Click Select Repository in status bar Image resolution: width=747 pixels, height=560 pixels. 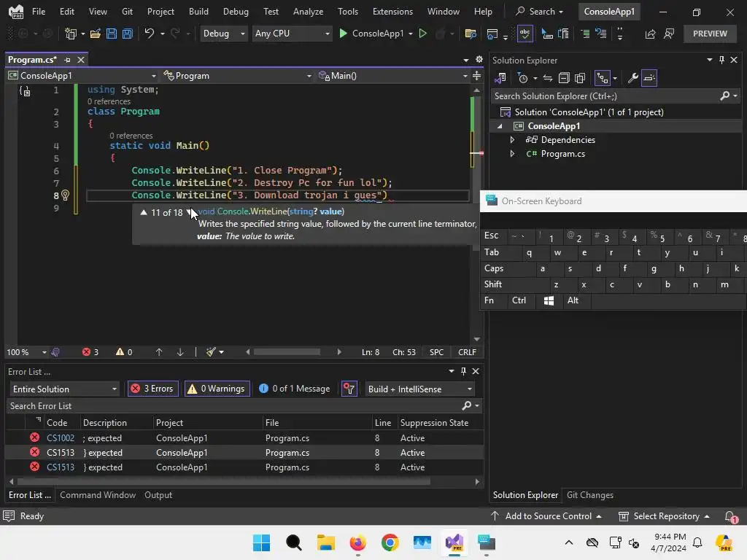point(664,516)
